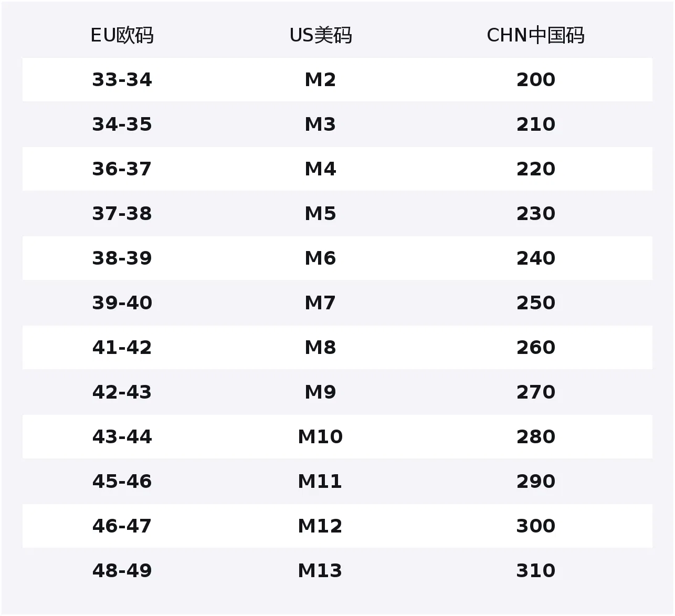Click the 46-47 EU size cell
The width and height of the screenshot is (675, 616).
tap(122, 526)
